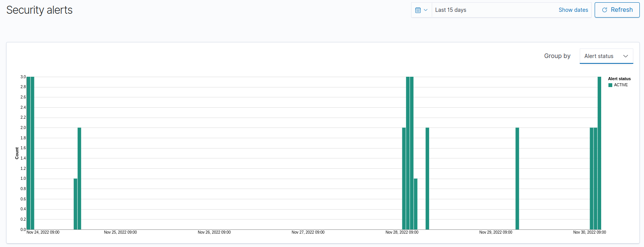This screenshot has height=247, width=644.
Task: Click the first bar at Nov 24
Action: pyautogui.click(x=28, y=153)
